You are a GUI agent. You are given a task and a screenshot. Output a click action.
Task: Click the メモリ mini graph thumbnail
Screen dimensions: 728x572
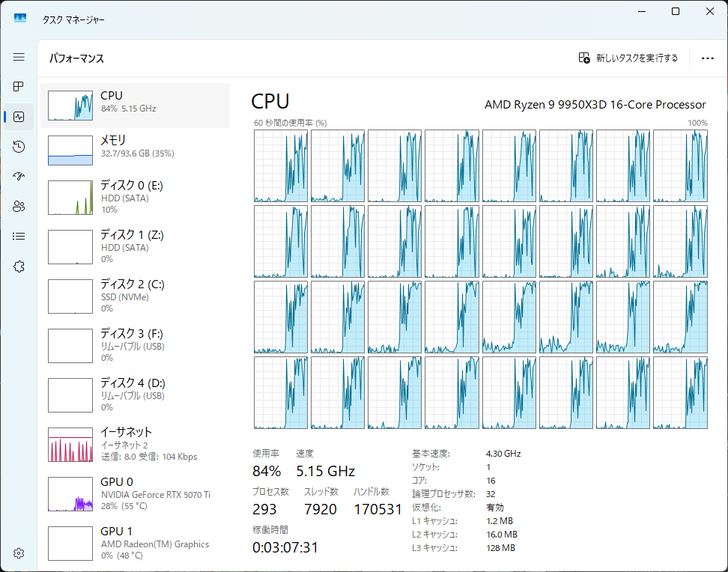(x=70, y=150)
